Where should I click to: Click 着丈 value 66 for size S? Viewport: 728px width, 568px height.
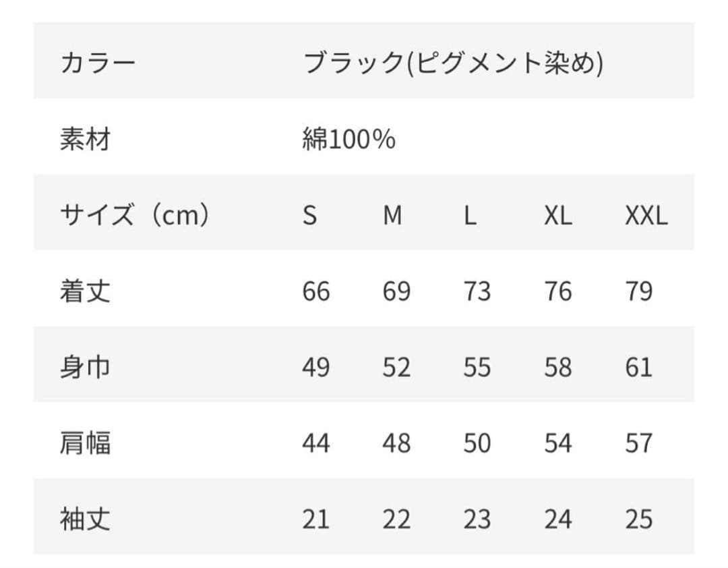click(316, 291)
